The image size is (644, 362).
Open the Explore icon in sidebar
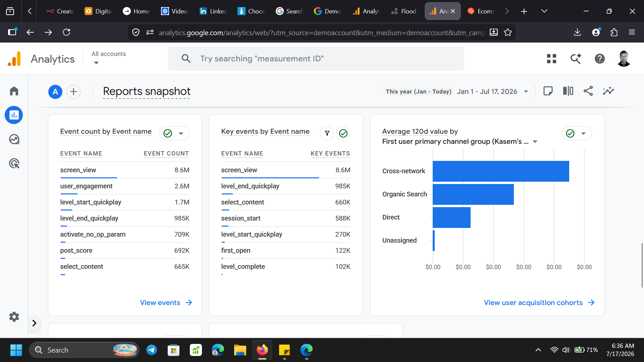click(14, 139)
